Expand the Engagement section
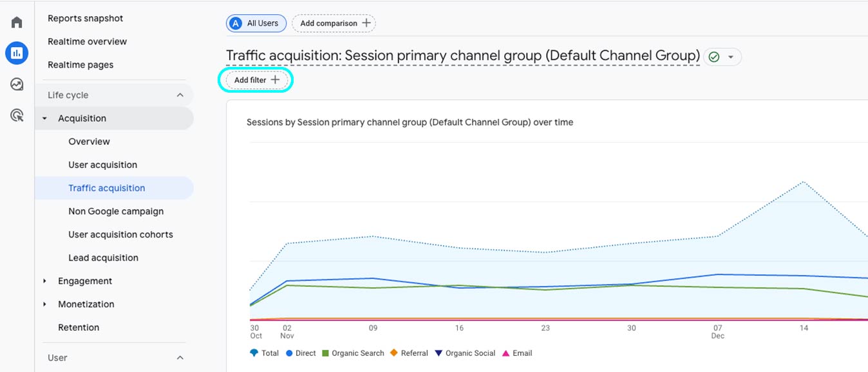This screenshot has width=868, height=372. (44, 281)
